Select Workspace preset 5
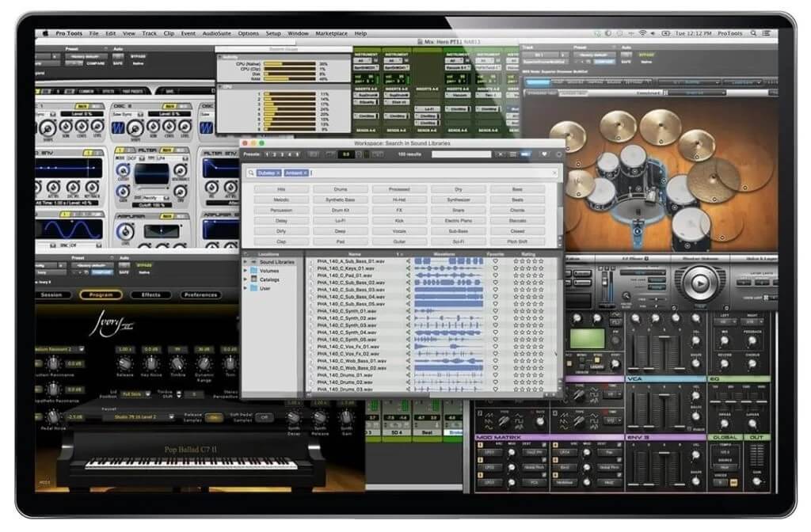811x532 pixels. click(x=297, y=154)
